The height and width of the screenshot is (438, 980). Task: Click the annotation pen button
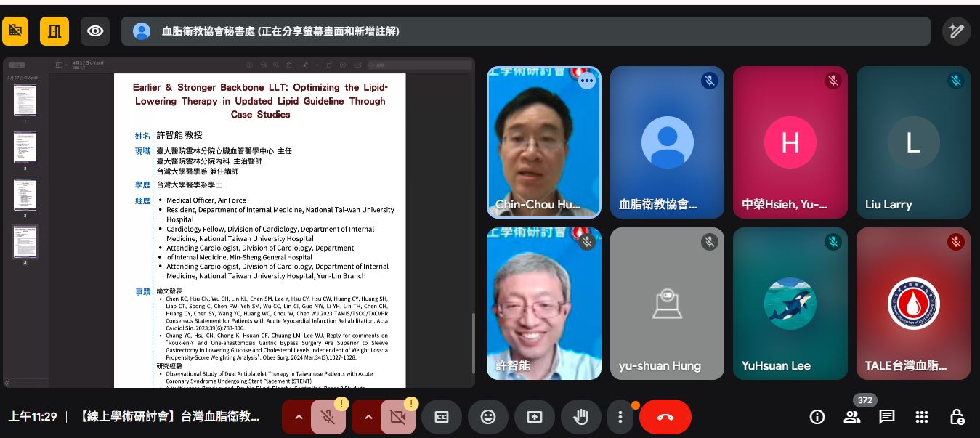(956, 31)
